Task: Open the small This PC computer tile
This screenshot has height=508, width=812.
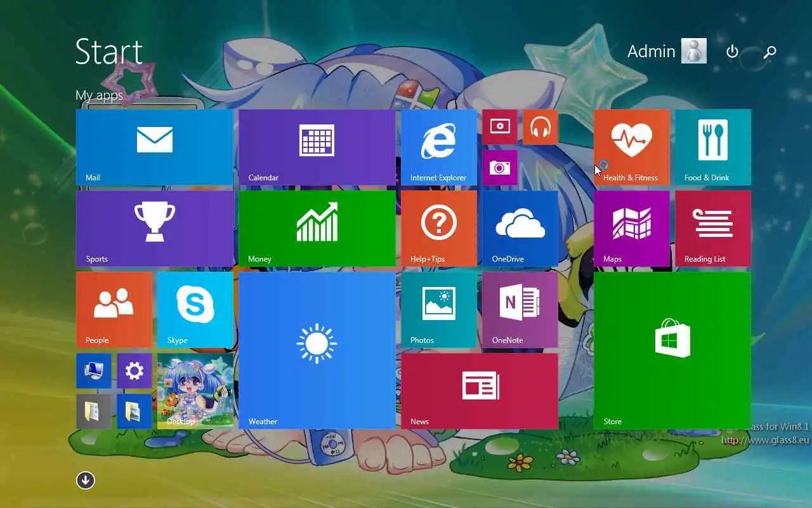Action: click(x=94, y=371)
